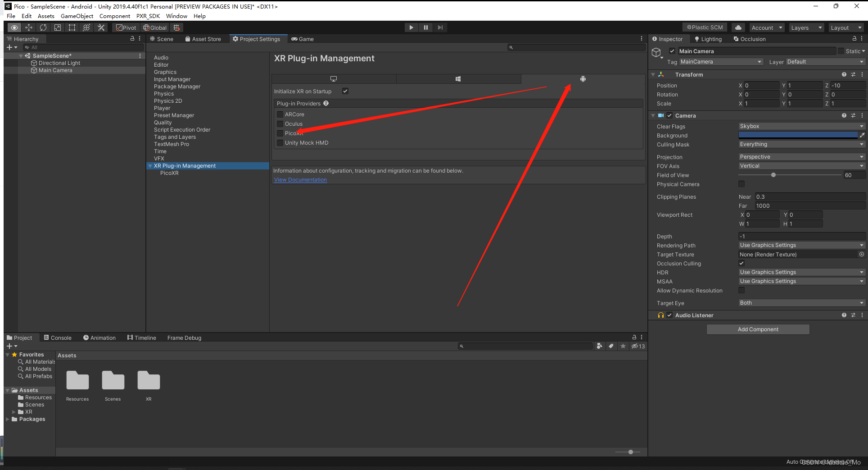Enable PicoXR plug-in provider

tap(280, 133)
